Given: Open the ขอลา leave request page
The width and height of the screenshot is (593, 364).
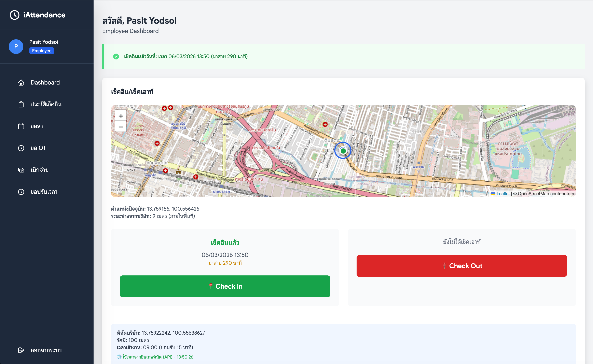Looking at the screenshot, I should coord(37,126).
